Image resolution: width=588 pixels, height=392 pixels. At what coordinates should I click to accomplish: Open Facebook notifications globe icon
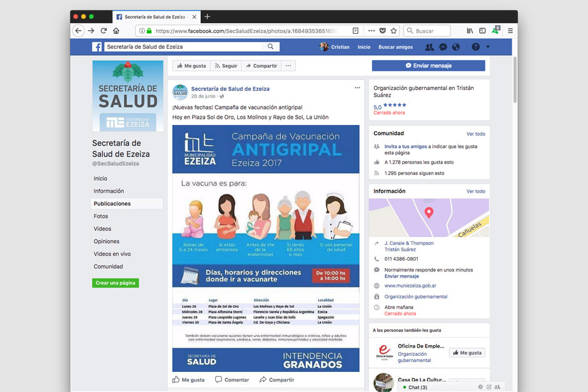click(455, 47)
